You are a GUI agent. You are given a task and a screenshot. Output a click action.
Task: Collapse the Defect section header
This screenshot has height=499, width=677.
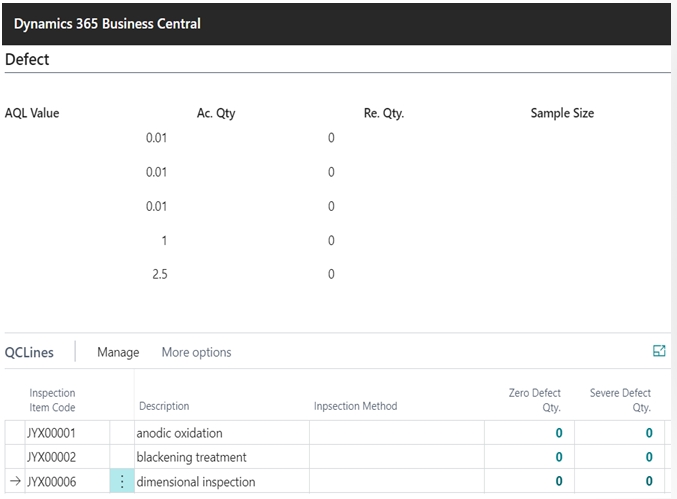coord(27,59)
